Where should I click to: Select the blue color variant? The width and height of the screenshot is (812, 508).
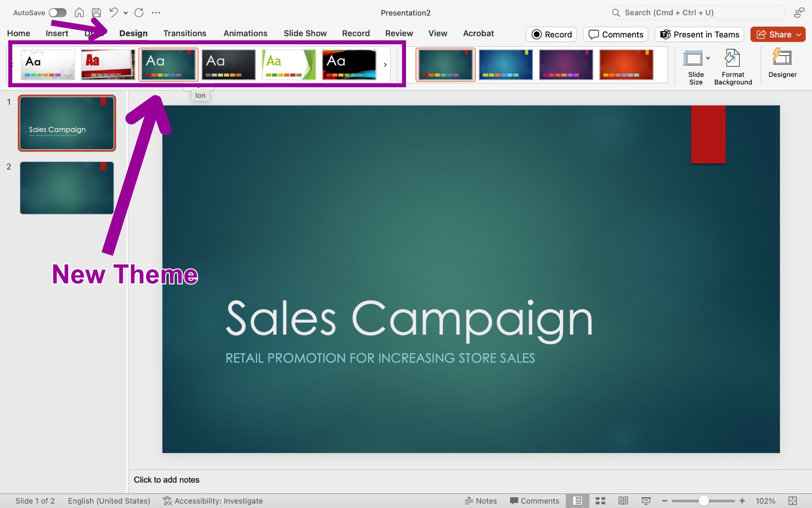coord(506,64)
